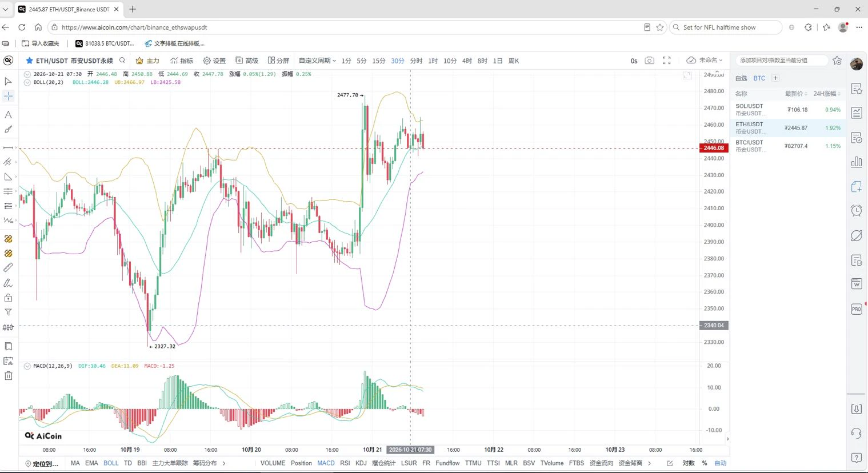Favorite ETH/USDT with the blue star

point(29,61)
